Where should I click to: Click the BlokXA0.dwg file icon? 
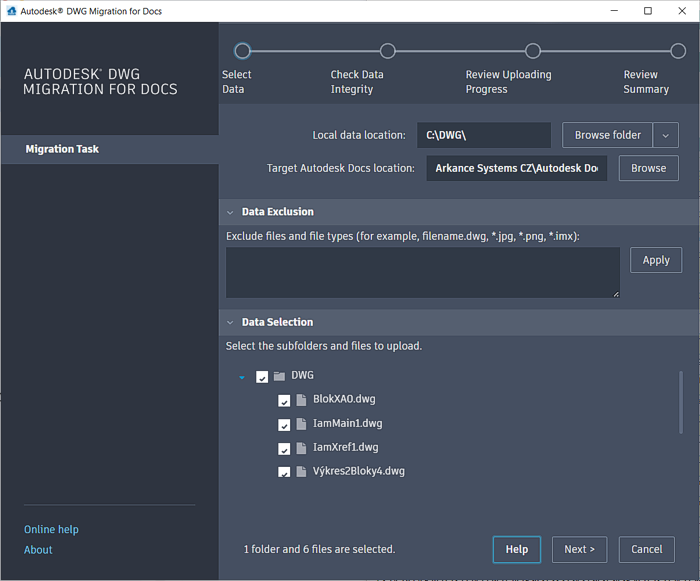[301, 400]
